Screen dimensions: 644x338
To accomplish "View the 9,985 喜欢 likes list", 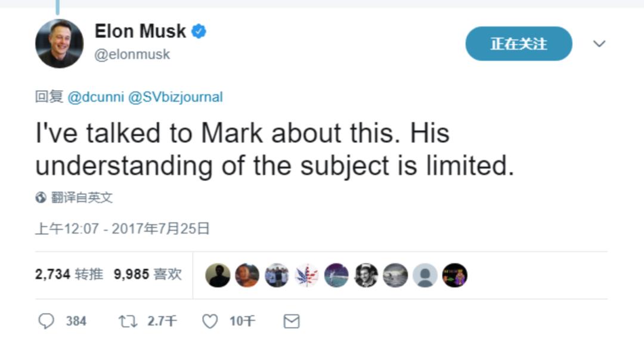I will (147, 274).
